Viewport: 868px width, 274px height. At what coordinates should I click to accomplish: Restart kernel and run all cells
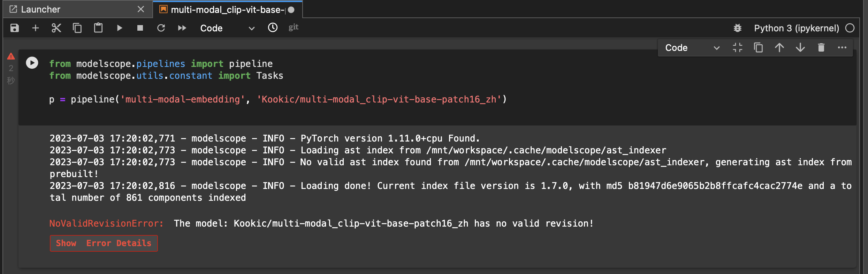click(x=182, y=28)
